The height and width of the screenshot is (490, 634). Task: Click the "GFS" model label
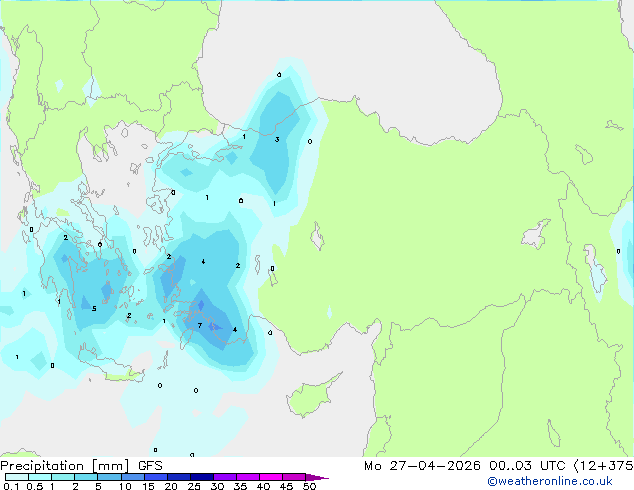tap(150, 466)
